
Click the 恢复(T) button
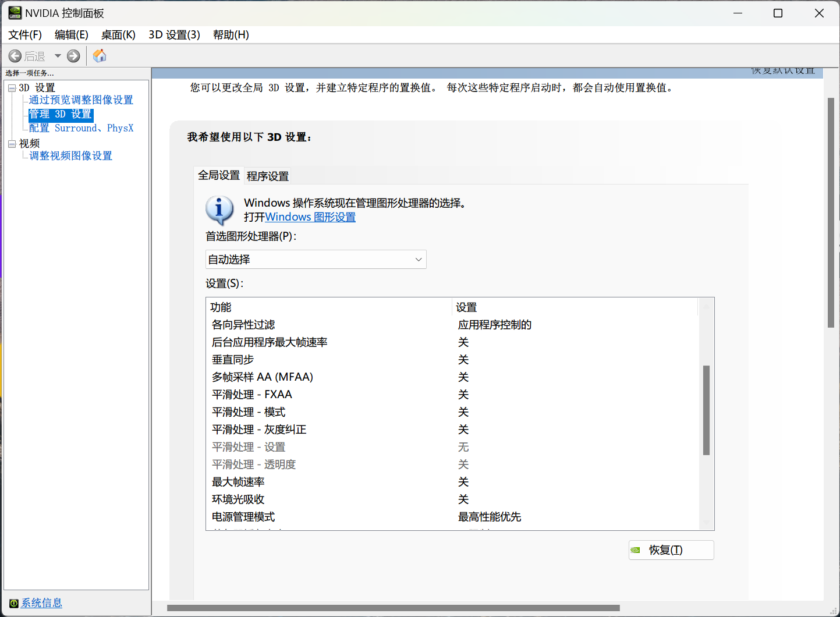coord(671,550)
